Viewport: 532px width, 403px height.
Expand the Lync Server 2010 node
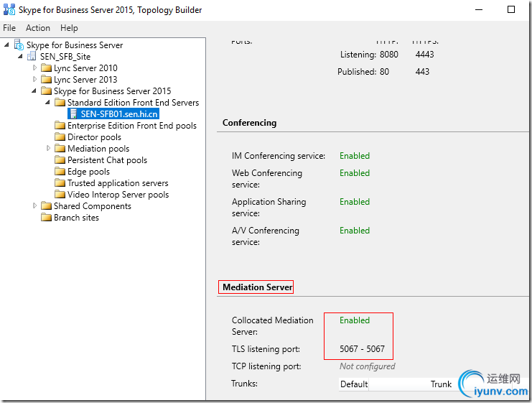34,68
